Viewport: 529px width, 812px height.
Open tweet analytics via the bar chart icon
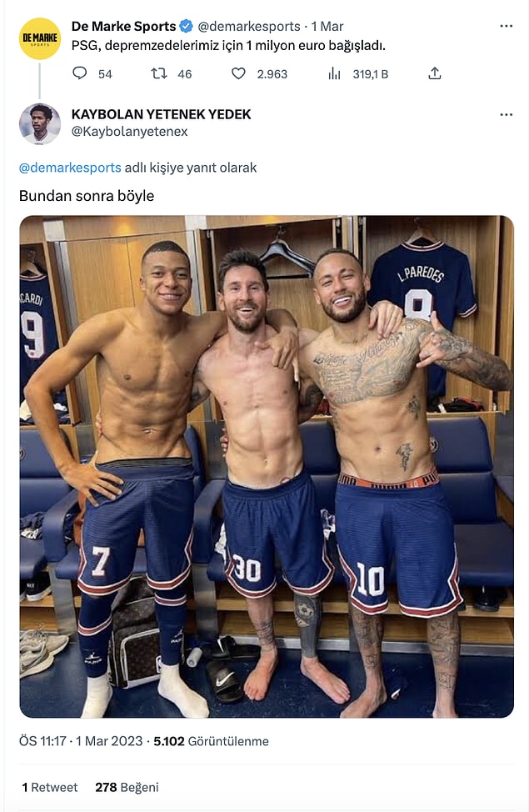pyautogui.click(x=334, y=73)
